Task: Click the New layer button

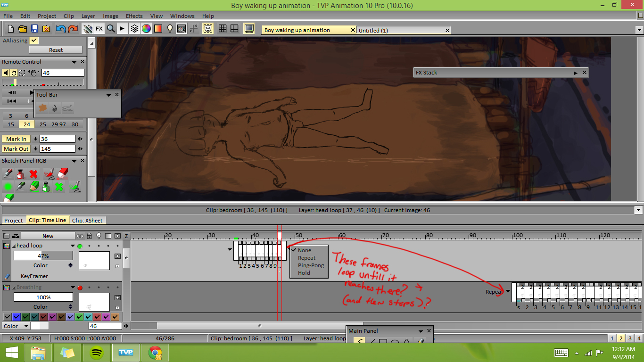Action: (48, 236)
